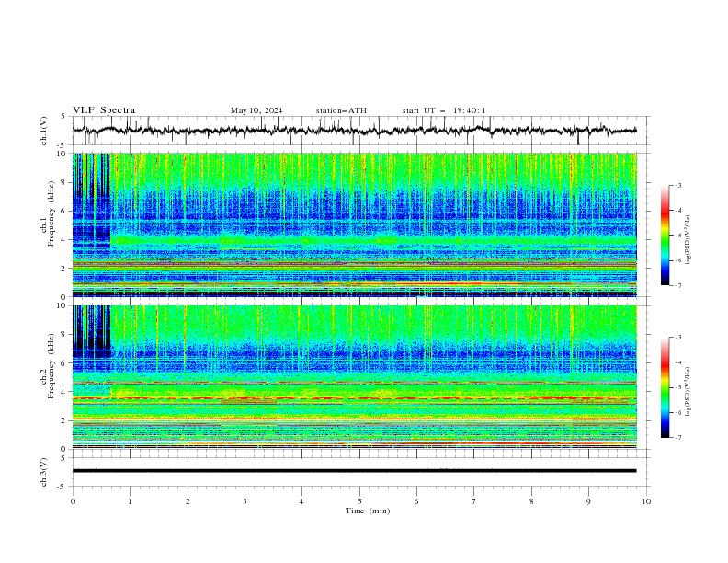Click the ch.1 spectrogram panel
The image size is (728, 563).
(354, 224)
